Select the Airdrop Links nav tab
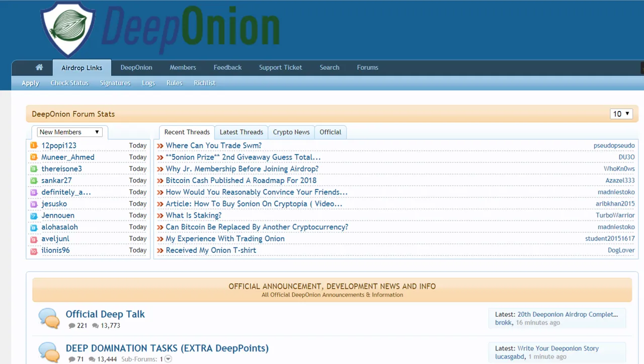Image resolution: width=644 pixels, height=364 pixels. (82, 68)
